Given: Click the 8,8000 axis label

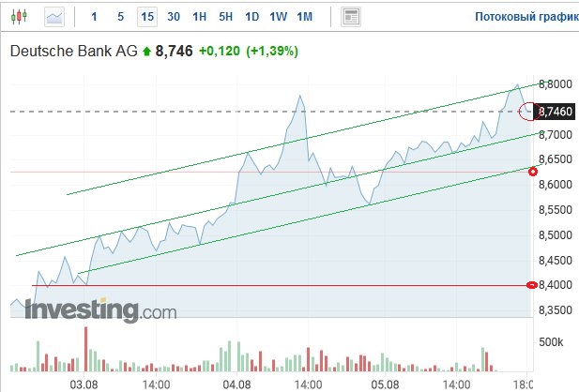Looking at the screenshot, I should click(556, 84).
